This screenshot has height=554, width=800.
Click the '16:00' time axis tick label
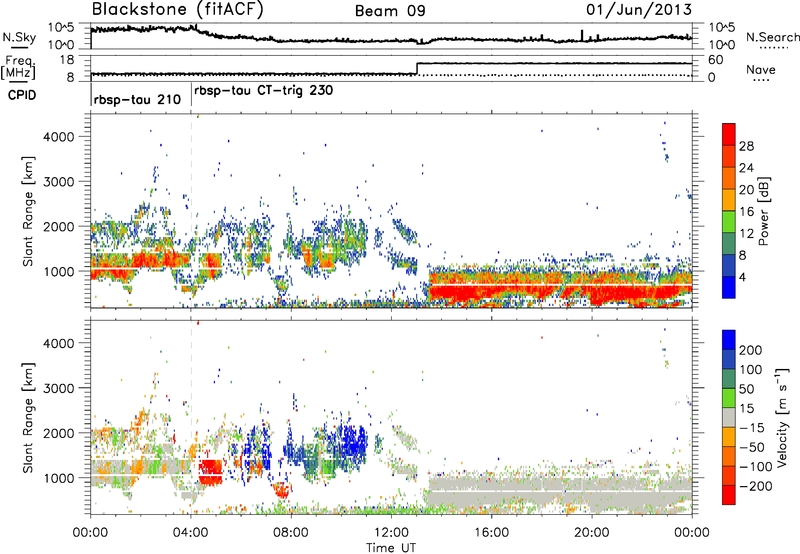pos(491,533)
